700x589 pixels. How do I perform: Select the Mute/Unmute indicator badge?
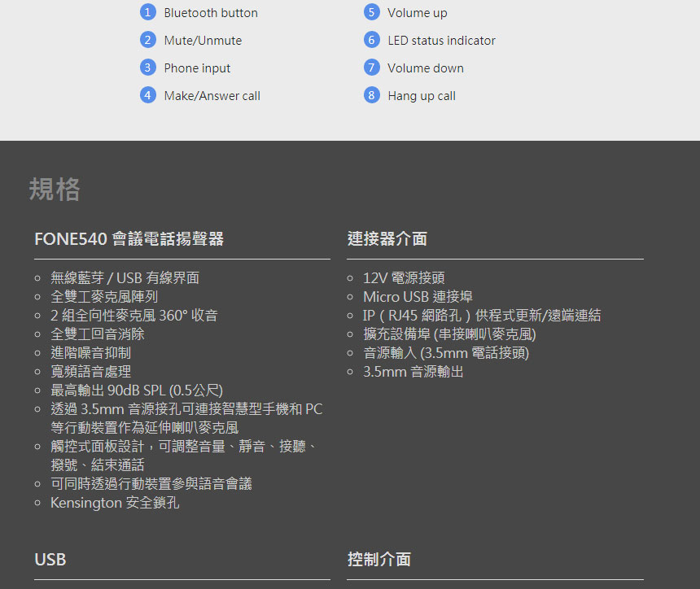148,40
